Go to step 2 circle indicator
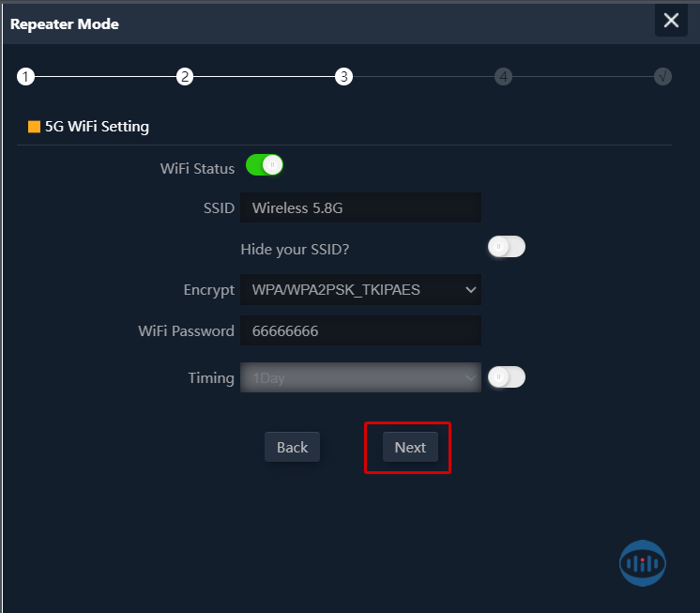 [185, 77]
